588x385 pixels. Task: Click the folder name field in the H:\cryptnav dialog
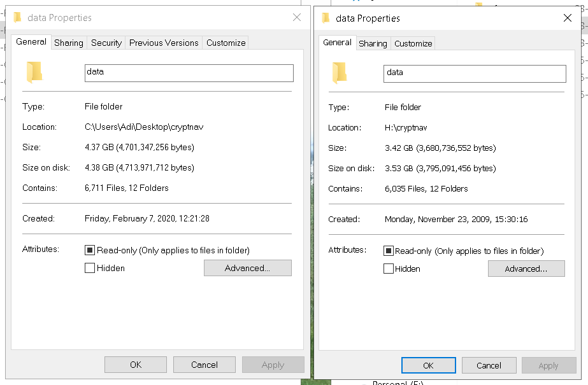coord(475,73)
